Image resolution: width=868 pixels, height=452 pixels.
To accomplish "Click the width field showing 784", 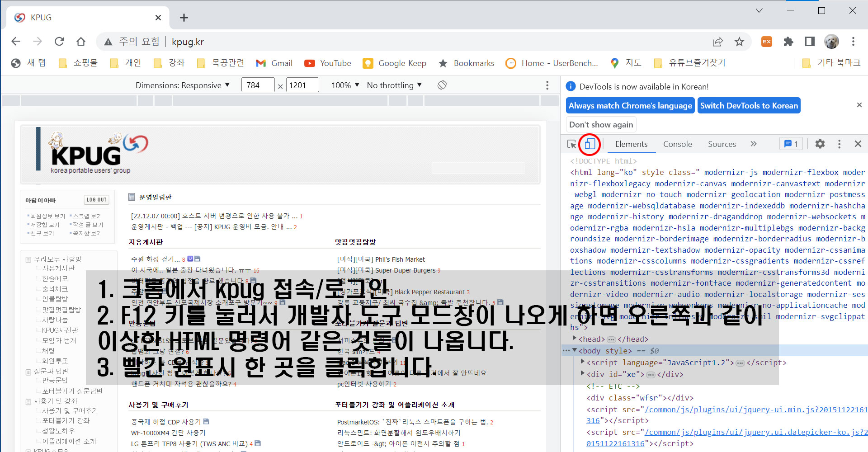I will (x=258, y=85).
